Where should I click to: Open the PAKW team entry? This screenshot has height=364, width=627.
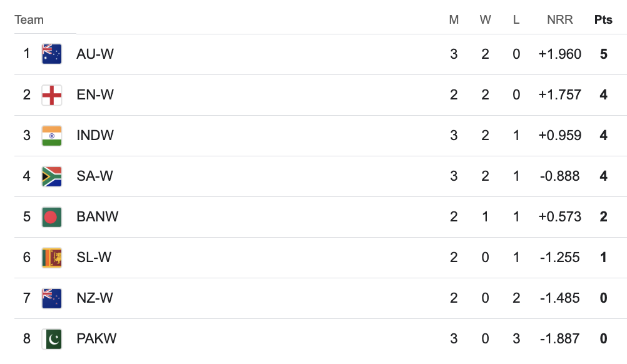[96, 339]
